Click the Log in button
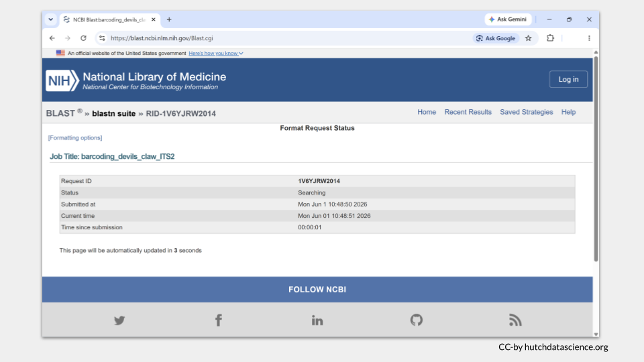This screenshot has width=644, height=362. [568, 79]
